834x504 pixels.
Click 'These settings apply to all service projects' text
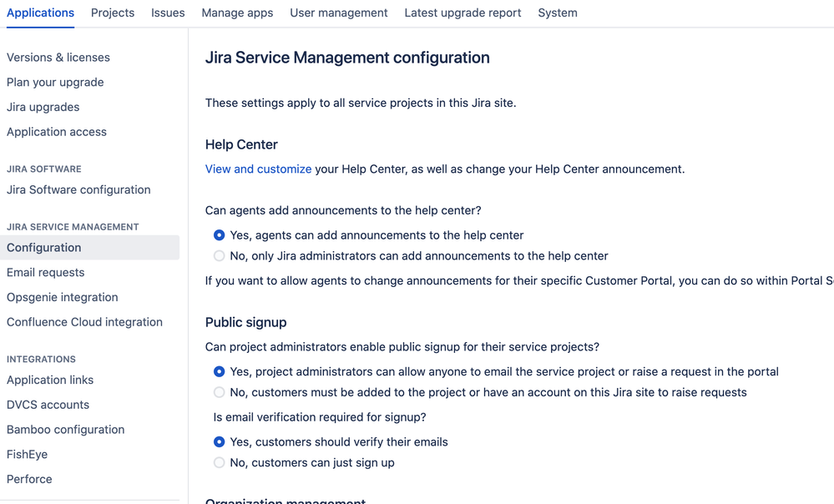pos(361,103)
